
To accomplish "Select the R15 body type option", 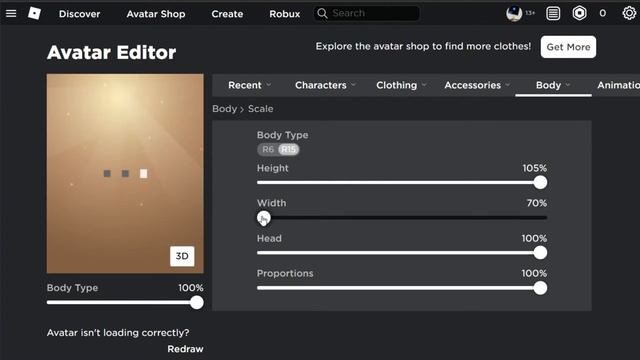I will pos(289,149).
